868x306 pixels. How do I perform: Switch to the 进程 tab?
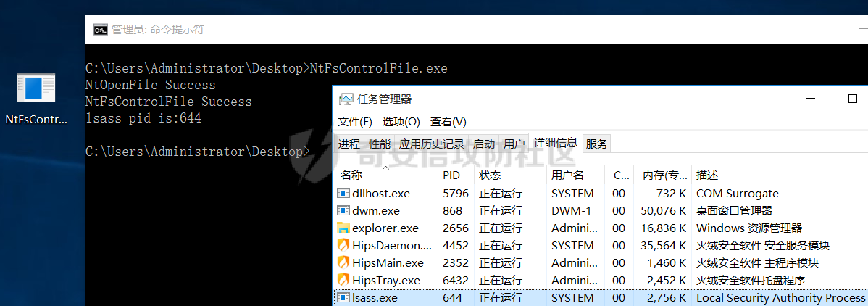coord(349,144)
